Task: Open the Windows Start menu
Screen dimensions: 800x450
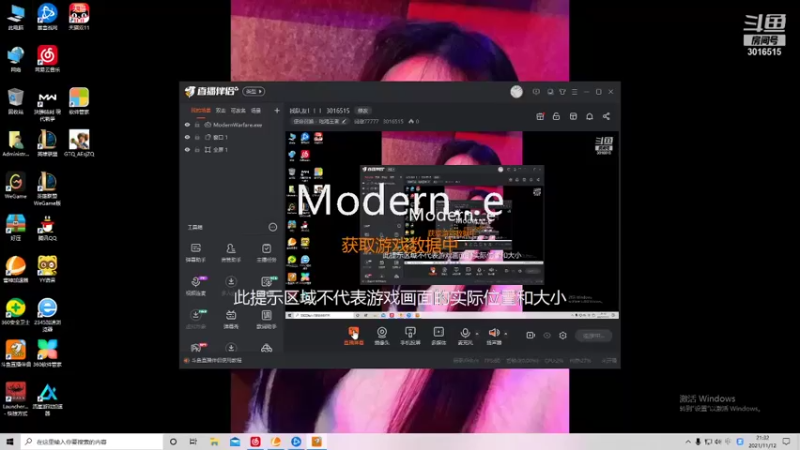Action: [x=10, y=441]
